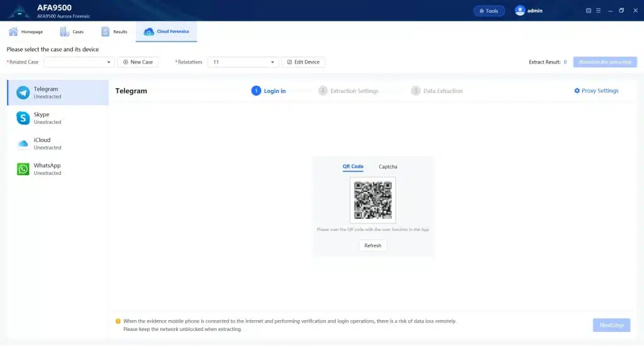Click the admin username label
The width and height of the screenshot is (644, 346).
click(535, 11)
